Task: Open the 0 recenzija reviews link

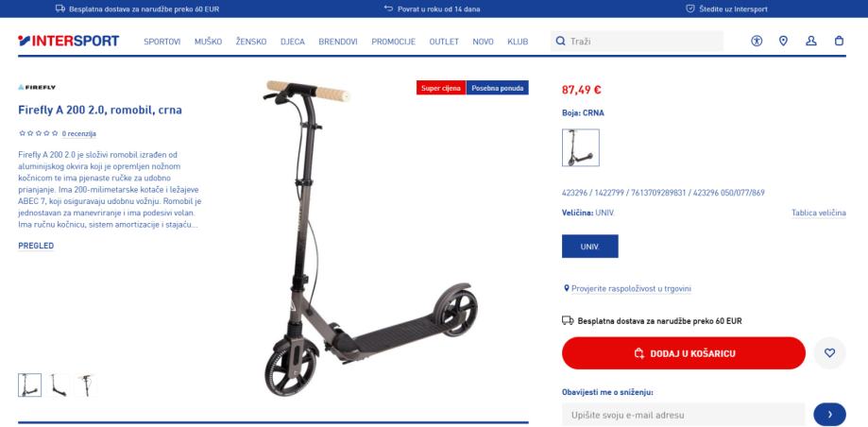Action: tap(79, 134)
